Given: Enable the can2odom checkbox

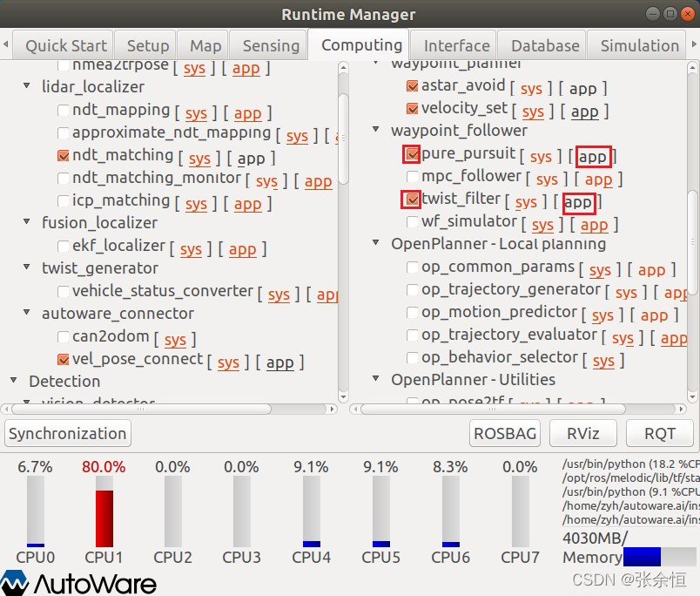Looking at the screenshot, I should point(64,337).
